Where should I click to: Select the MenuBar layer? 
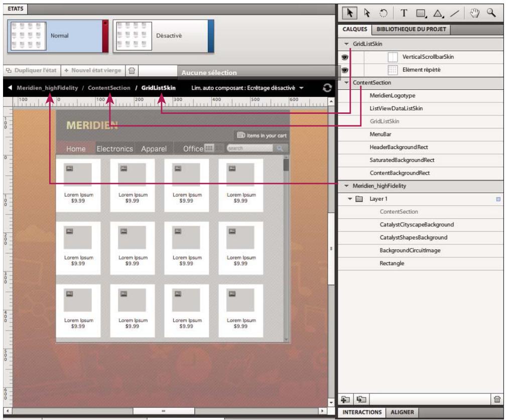(x=380, y=134)
